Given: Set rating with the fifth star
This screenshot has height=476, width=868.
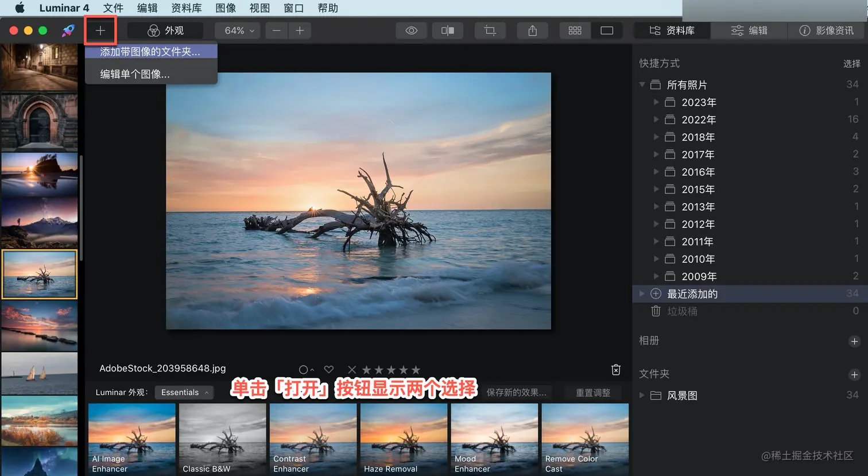Looking at the screenshot, I should (x=416, y=370).
